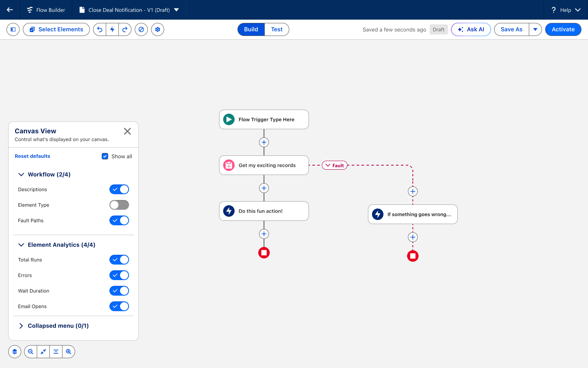Fit the flow to the canvas
Screen dimensions: 588x368
click(x=43, y=352)
